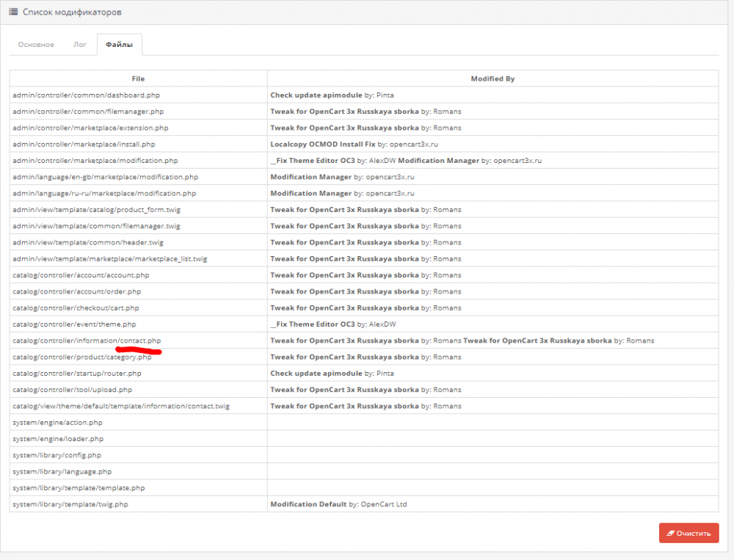Screen dimensions: 734x560
Task: Select system/engine/action.php file entry
Action: [57, 422]
